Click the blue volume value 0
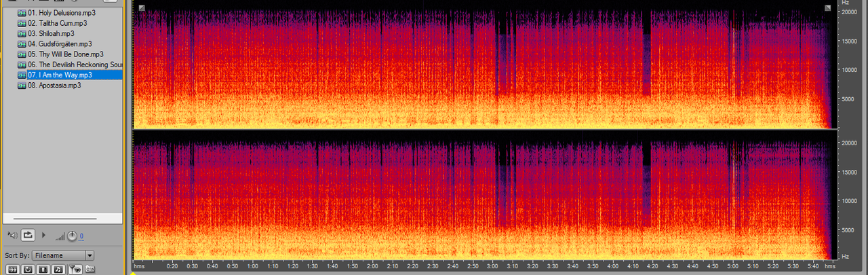The height and width of the screenshot is (275, 868). pos(81,236)
